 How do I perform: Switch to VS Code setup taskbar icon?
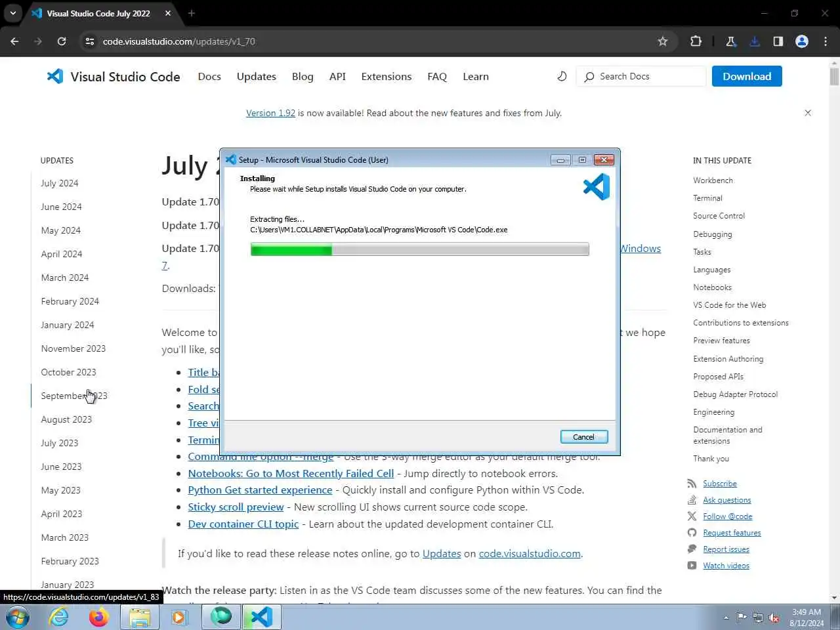point(261,618)
